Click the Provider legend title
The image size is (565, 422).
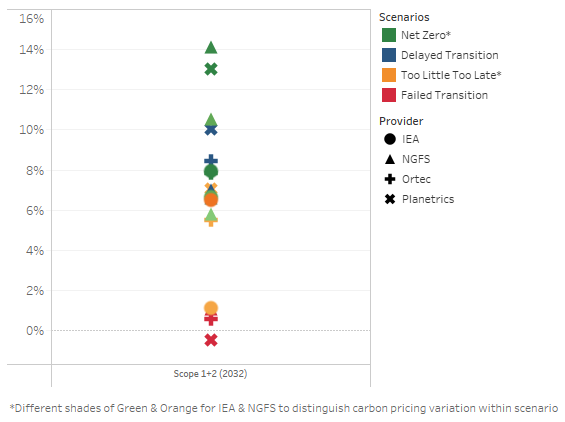pyautogui.click(x=401, y=121)
